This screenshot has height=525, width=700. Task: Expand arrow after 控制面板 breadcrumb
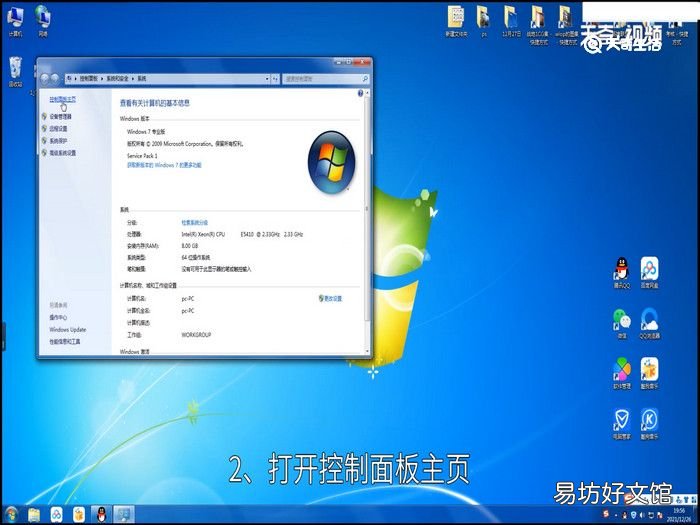[102, 79]
